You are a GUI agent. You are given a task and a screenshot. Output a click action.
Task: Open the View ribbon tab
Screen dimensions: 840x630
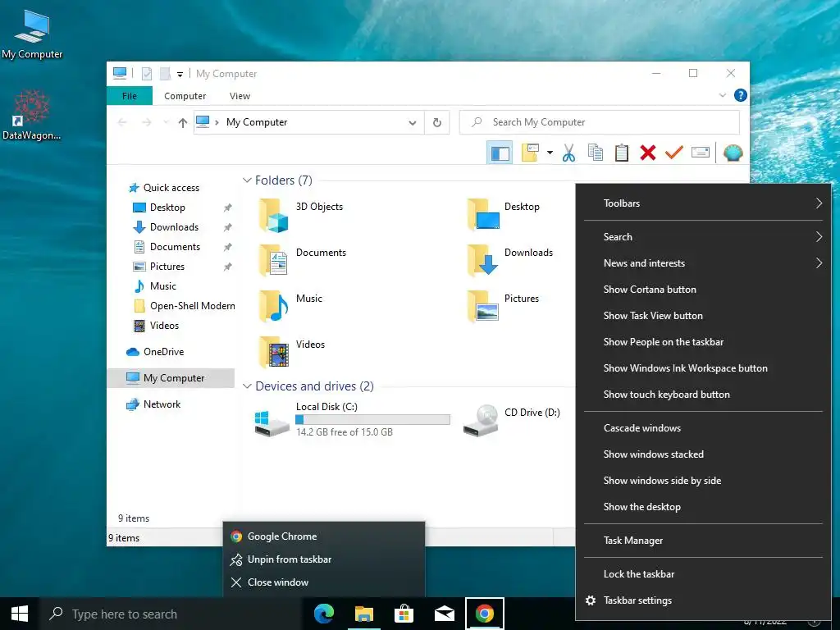[x=240, y=96]
